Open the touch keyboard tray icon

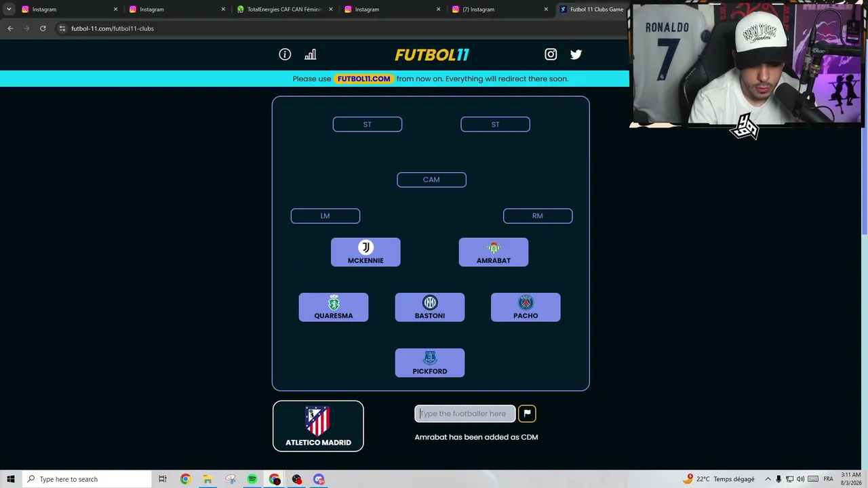[x=812, y=479]
